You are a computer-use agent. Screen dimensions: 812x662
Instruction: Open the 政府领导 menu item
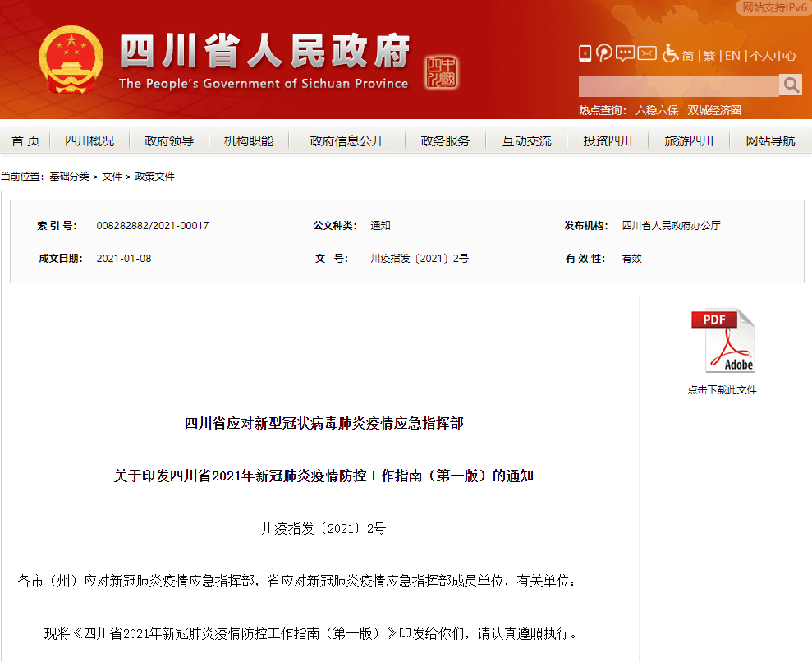click(x=169, y=141)
